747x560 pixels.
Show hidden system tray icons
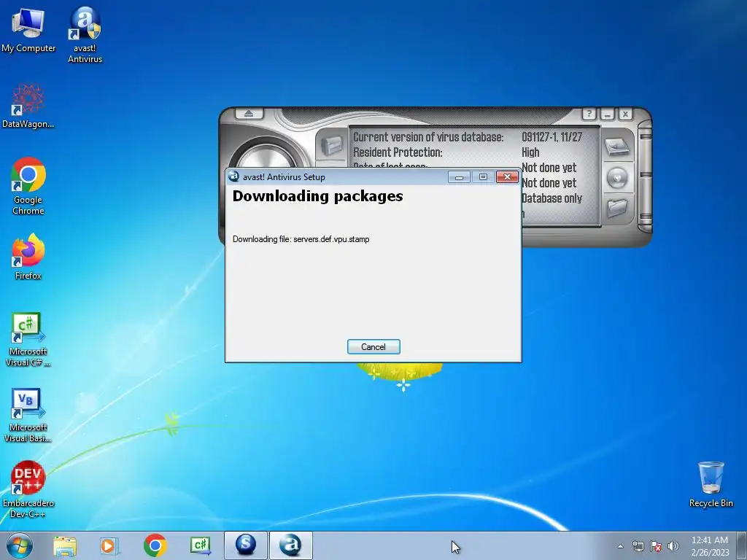(x=620, y=546)
